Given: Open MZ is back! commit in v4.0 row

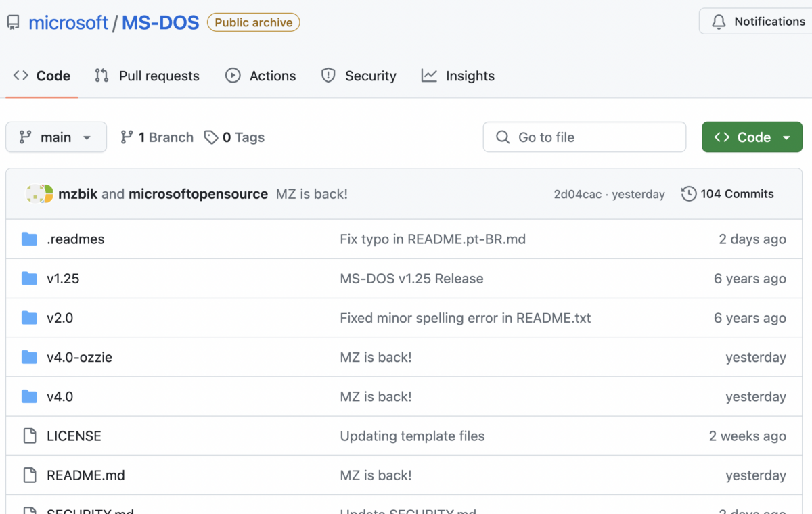Looking at the screenshot, I should click(376, 396).
